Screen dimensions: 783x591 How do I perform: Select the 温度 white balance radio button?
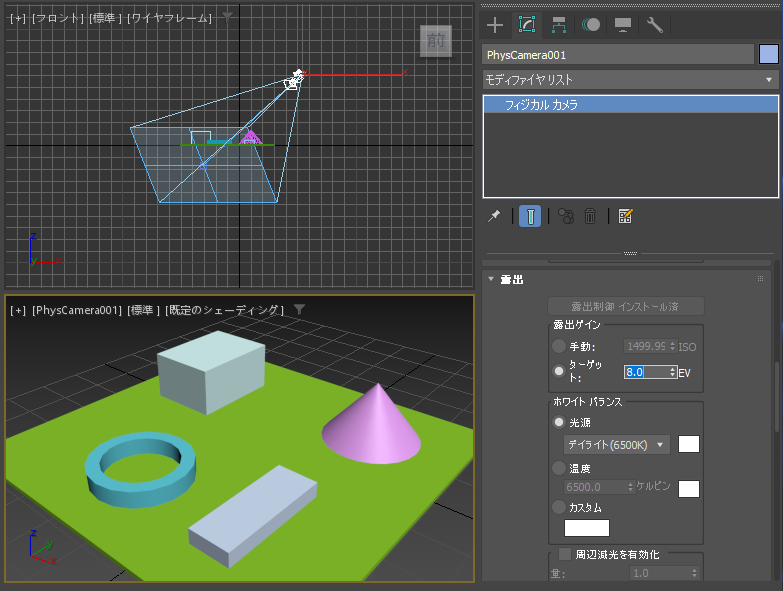[559, 468]
